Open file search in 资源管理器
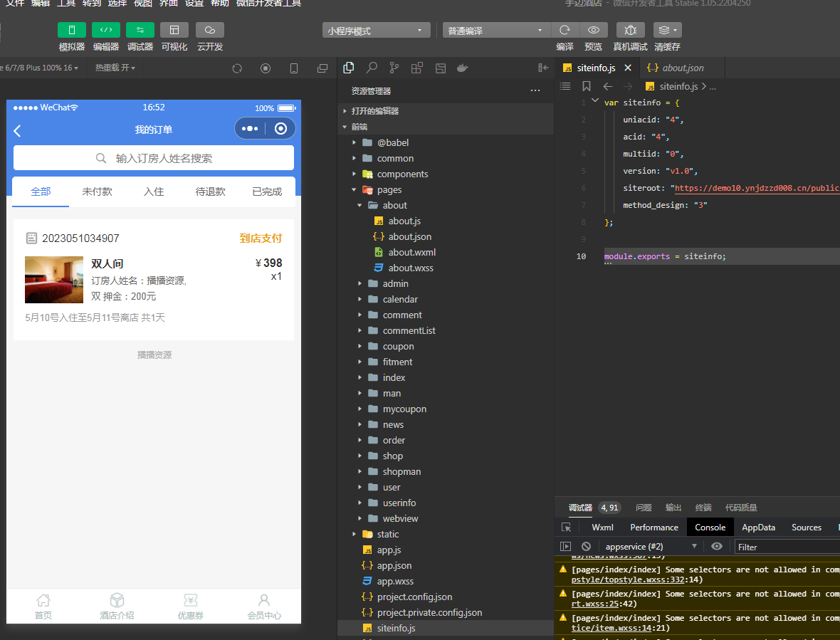 (371, 68)
